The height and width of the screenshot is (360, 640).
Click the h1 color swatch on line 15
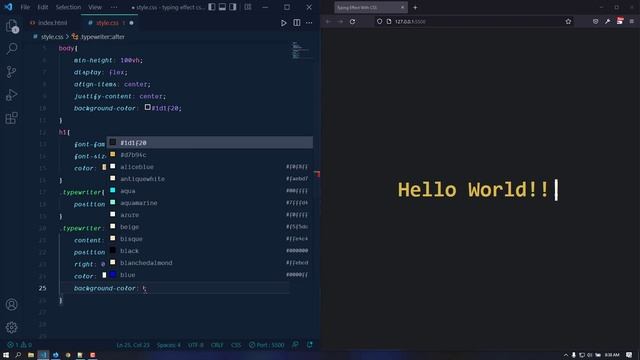point(104,167)
